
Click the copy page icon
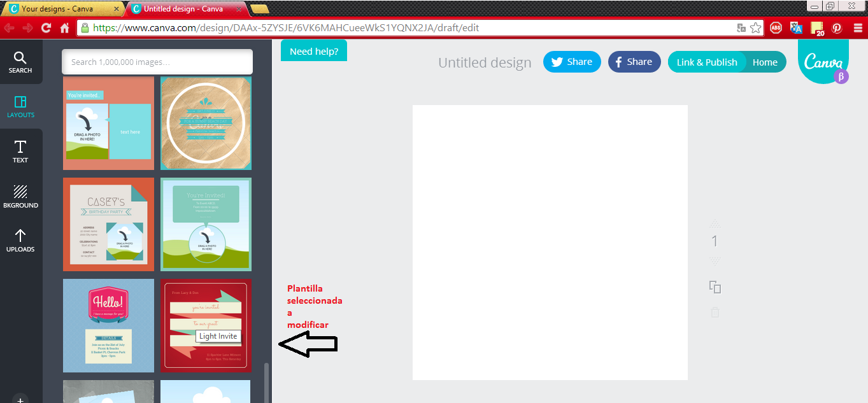click(715, 287)
